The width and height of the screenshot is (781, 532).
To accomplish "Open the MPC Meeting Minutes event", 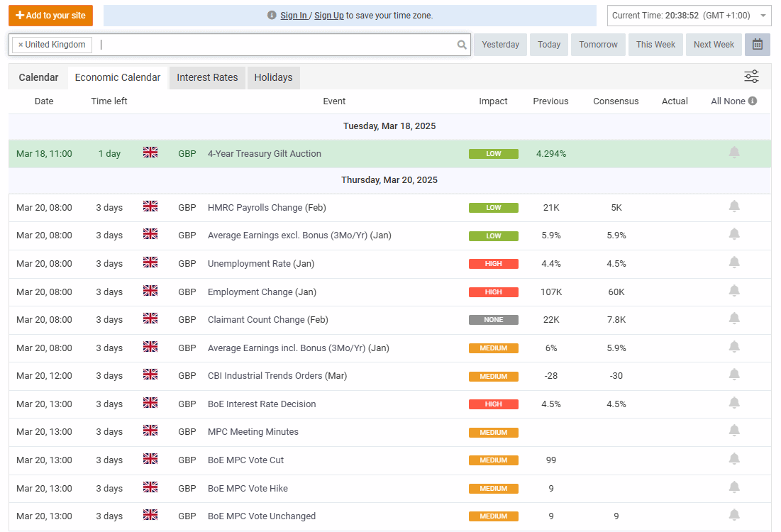I will point(253,432).
